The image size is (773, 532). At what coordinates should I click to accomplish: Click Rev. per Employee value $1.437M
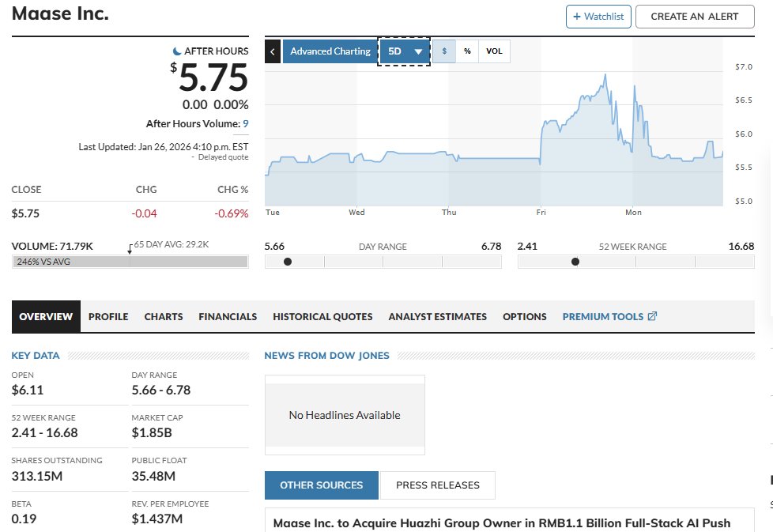156,519
